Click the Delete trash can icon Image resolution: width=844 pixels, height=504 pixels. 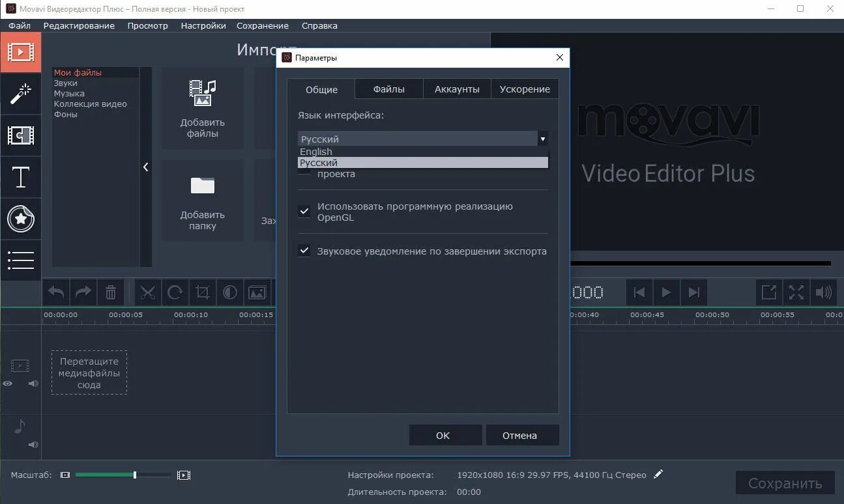(111, 293)
